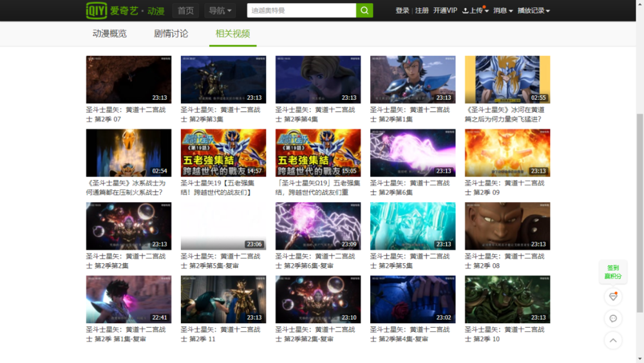Screen dimensions: 644x363
Task: Click the 登录 link
Action: (402, 11)
